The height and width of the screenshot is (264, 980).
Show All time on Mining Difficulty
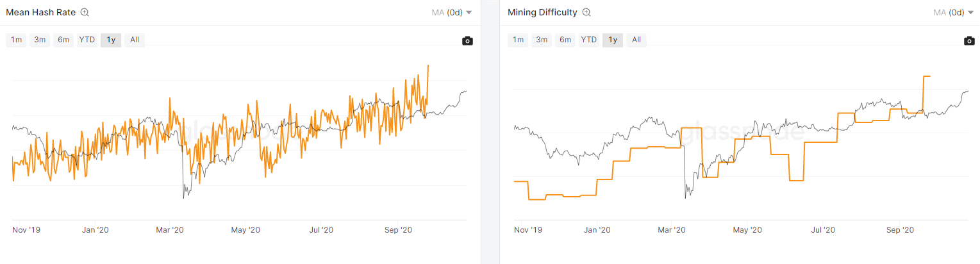point(636,40)
